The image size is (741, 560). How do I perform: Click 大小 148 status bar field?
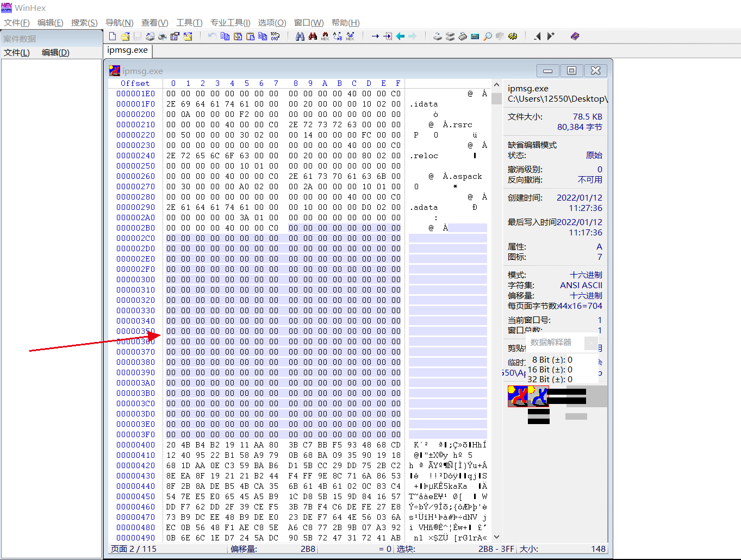tap(563, 549)
